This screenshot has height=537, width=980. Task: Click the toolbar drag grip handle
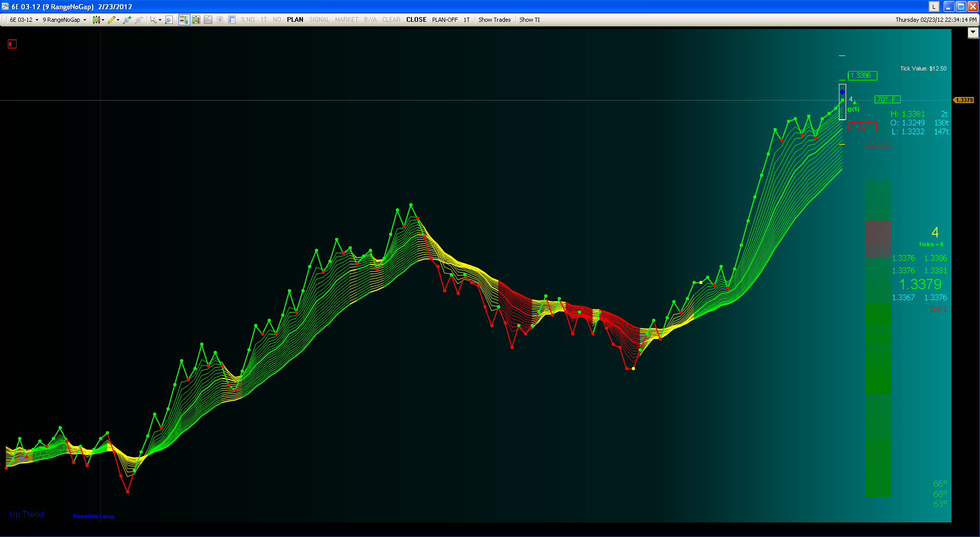pos(3,20)
